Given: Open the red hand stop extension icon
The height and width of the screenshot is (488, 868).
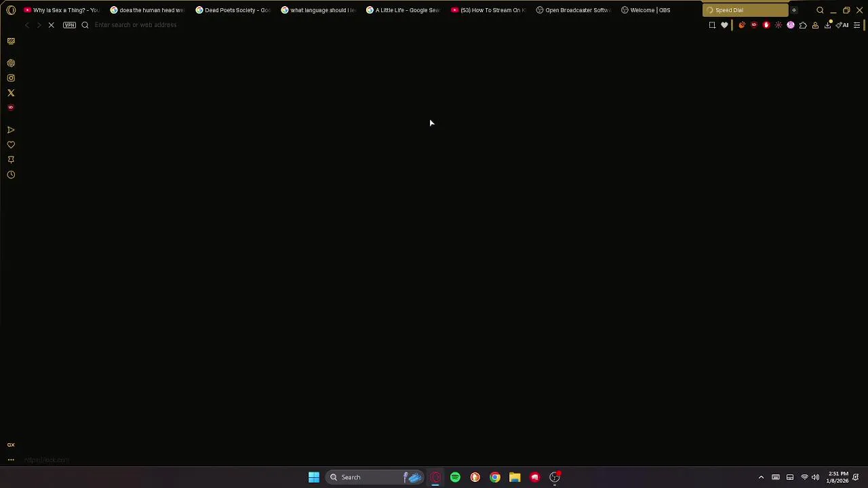Looking at the screenshot, I should pyautogui.click(x=766, y=25).
